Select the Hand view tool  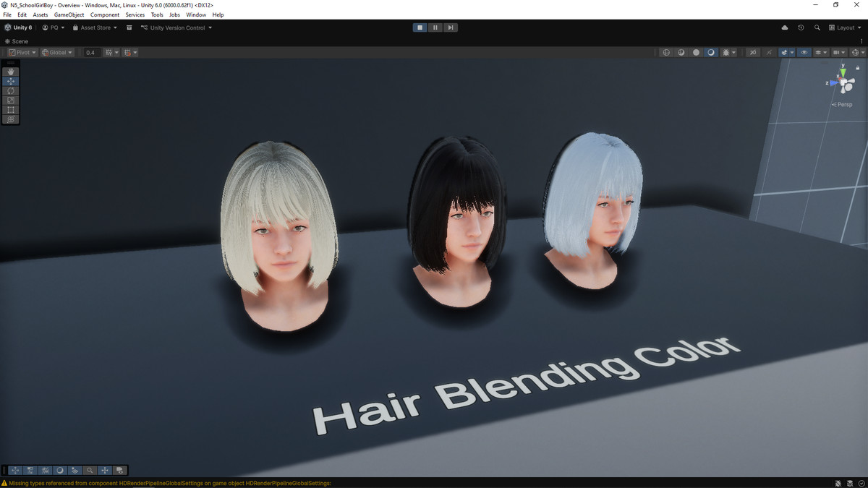[11, 72]
